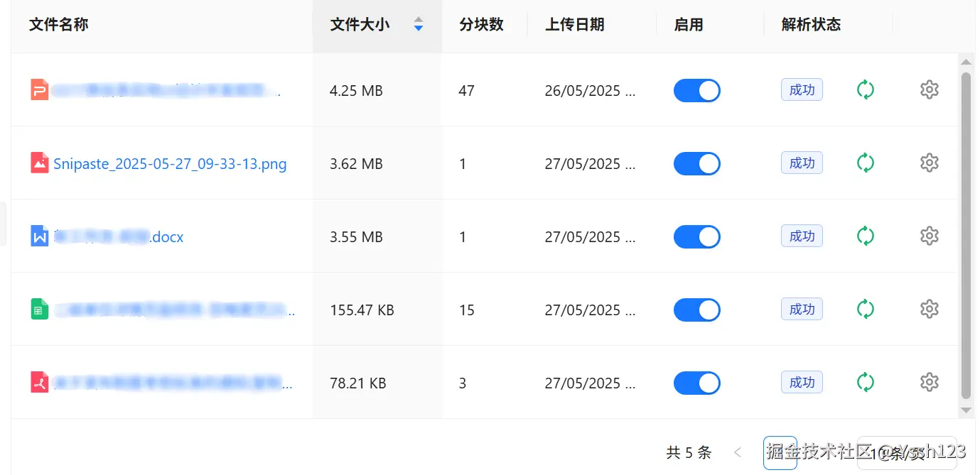Click the Excel spreadsheet icon in the fourth row
The width and height of the screenshot is (980, 475).
click(41, 309)
